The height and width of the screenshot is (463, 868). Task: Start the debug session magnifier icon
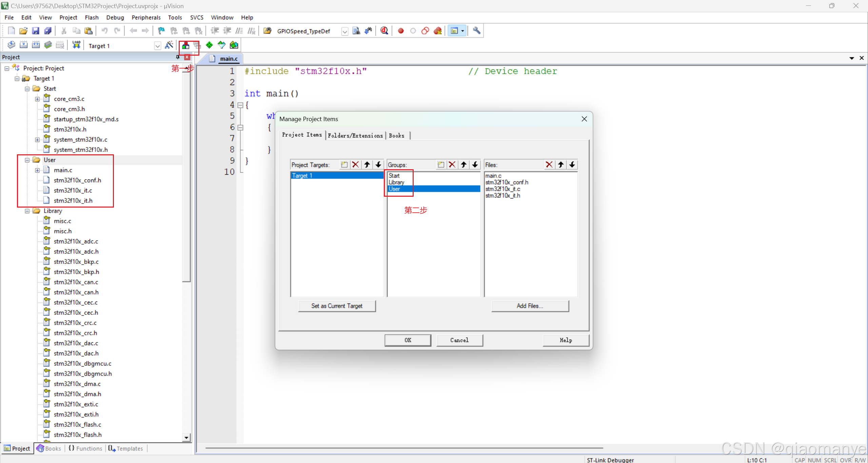[384, 31]
